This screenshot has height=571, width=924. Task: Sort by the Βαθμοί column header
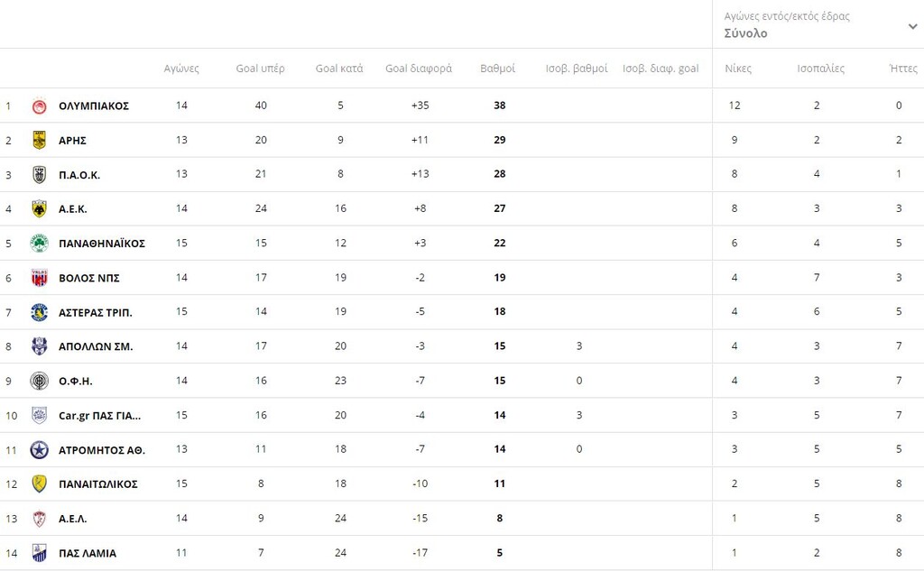click(498, 69)
